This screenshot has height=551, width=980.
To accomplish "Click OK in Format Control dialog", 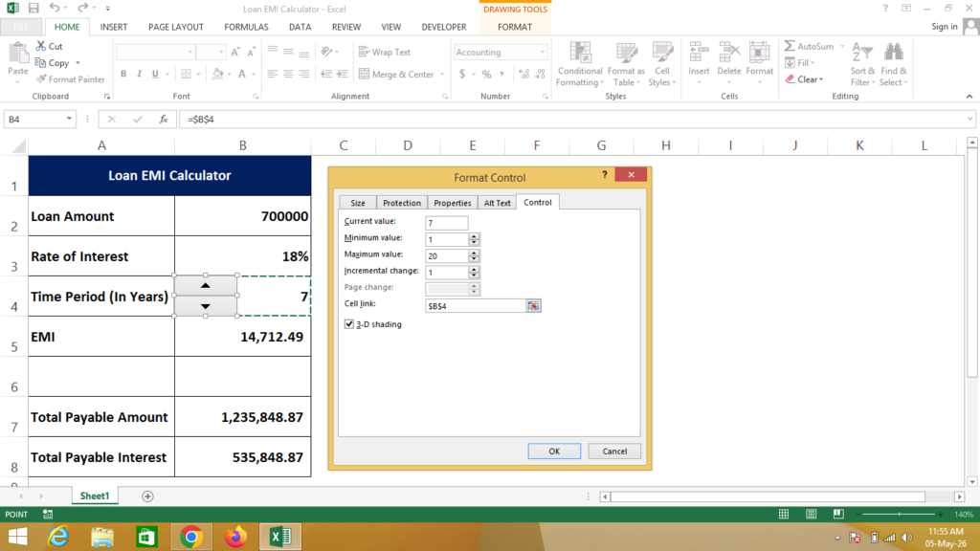I will pyautogui.click(x=554, y=452).
